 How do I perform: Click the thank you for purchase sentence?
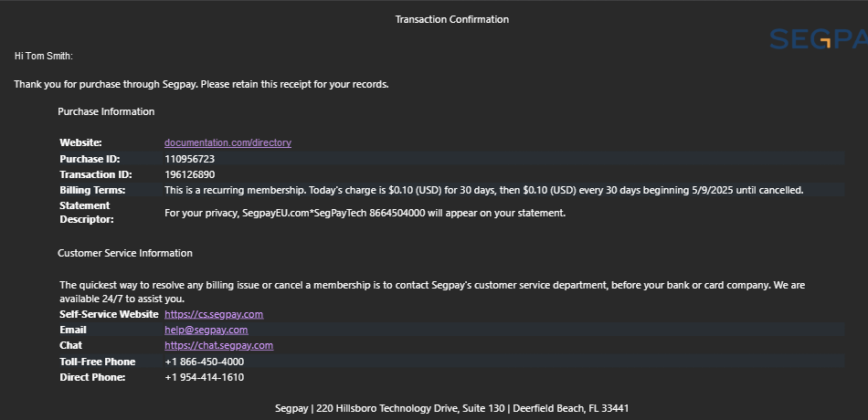coord(202,85)
